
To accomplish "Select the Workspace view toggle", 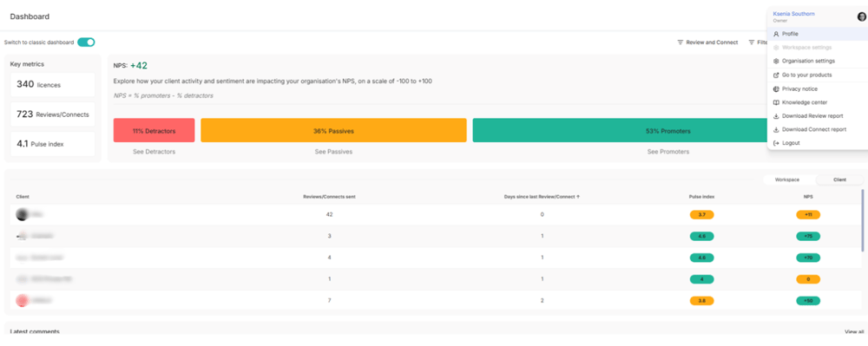I will (x=787, y=180).
